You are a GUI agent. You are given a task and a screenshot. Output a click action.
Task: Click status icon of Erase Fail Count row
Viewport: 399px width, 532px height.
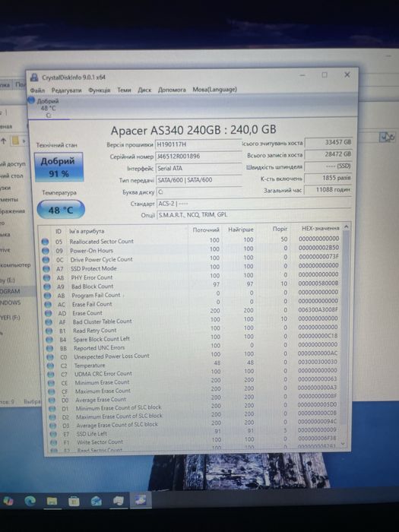tap(48, 305)
